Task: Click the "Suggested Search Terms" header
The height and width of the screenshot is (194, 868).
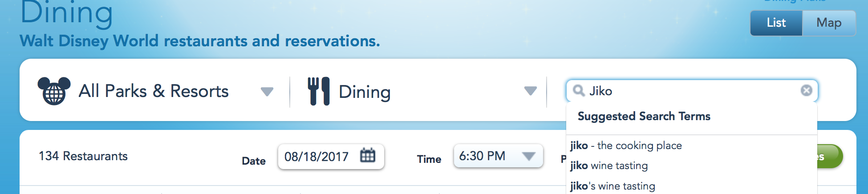Action: pos(644,117)
